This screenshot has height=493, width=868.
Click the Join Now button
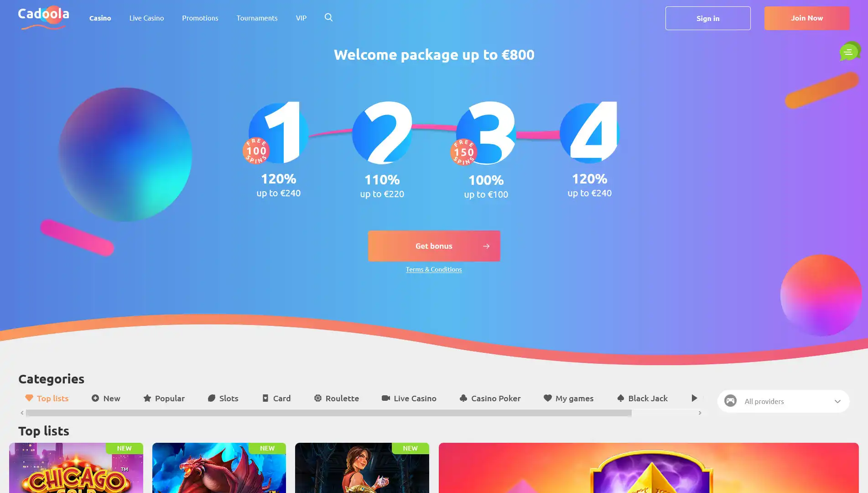807,18
